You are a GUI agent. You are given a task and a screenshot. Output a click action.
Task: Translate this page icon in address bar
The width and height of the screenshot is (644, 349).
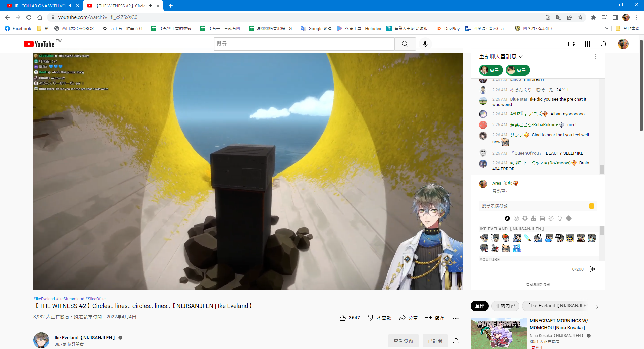[559, 17]
